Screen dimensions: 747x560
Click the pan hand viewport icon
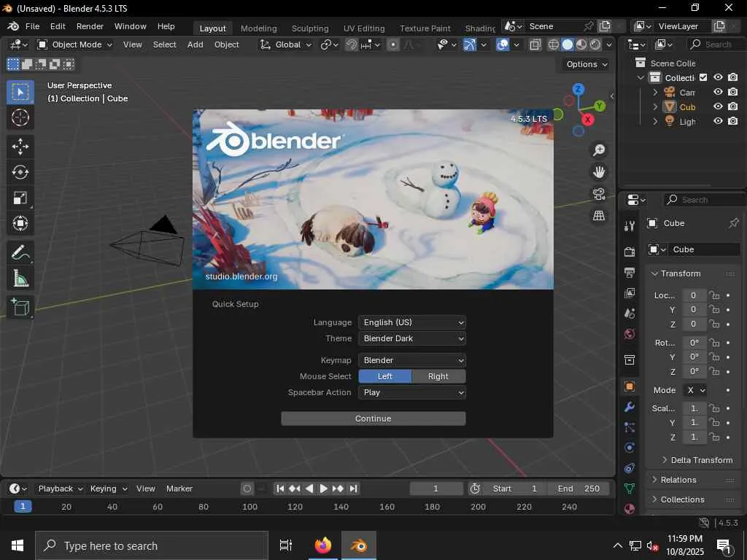[599, 172]
